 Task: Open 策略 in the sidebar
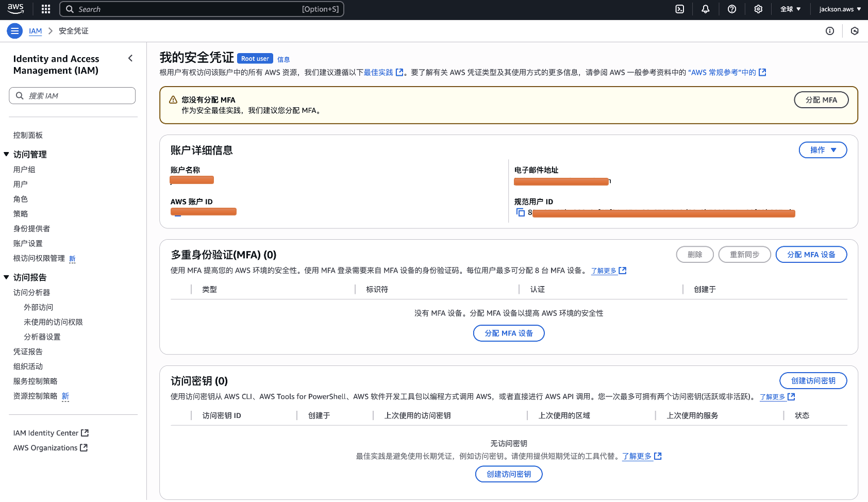(21, 214)
